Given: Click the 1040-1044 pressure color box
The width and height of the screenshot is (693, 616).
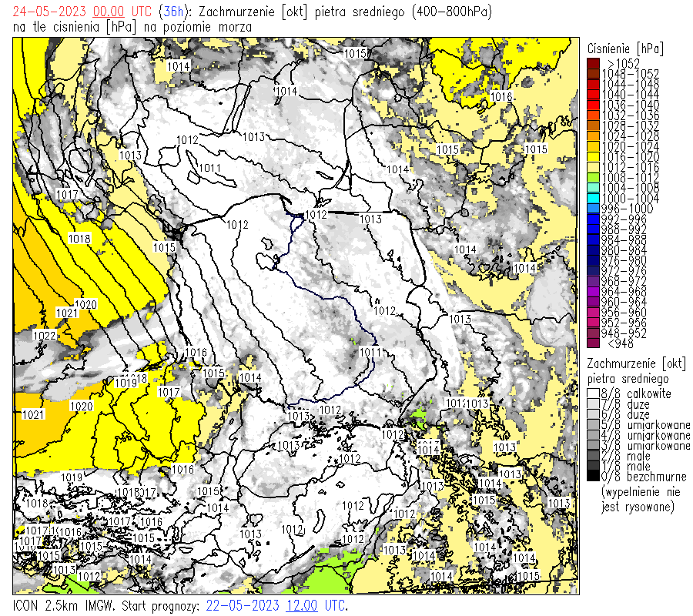Looking at the screenshot, I should pyautogui.click(x=593, y=95).
